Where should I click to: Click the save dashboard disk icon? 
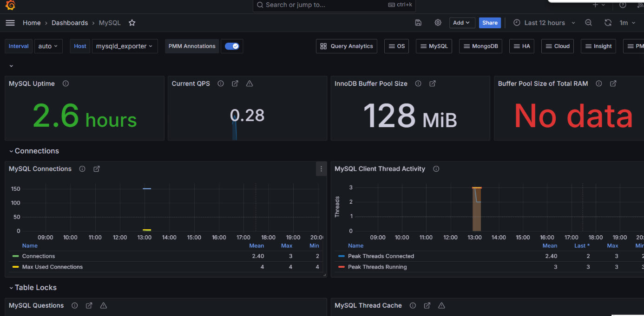tap(418, 23)
